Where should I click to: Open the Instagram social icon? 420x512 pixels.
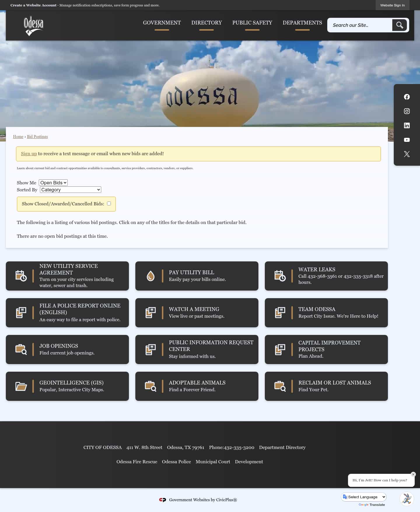(407, 111)
